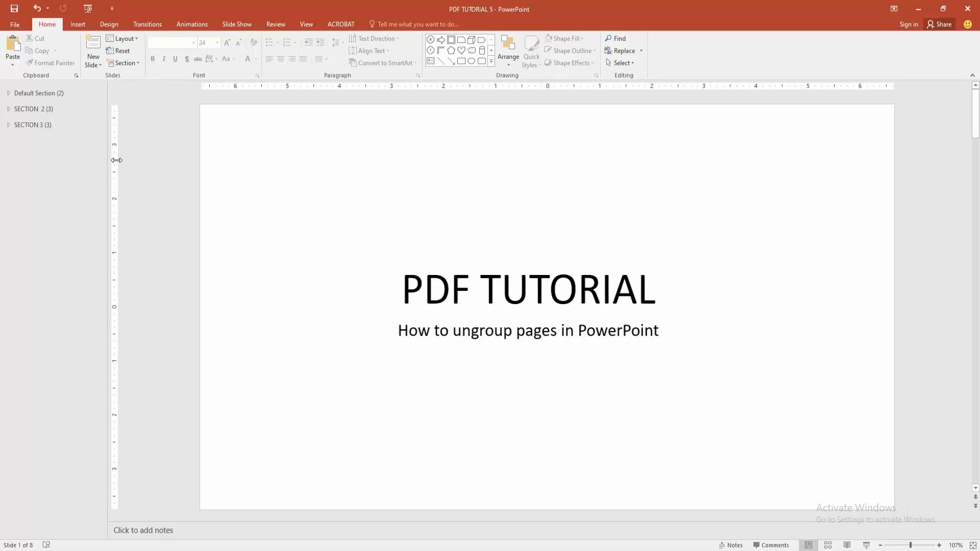
Task: Expand SECTION 2 in slide pane
Action: (x=9, y=109)
